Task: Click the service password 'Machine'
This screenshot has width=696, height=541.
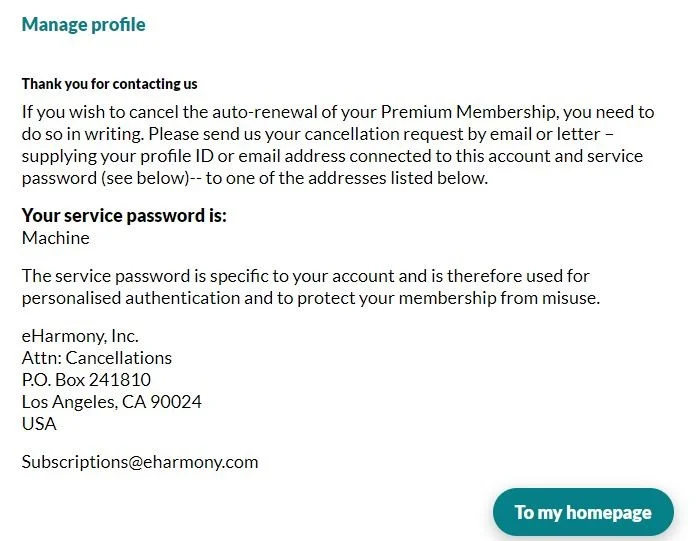Action: tap(56, 238)
